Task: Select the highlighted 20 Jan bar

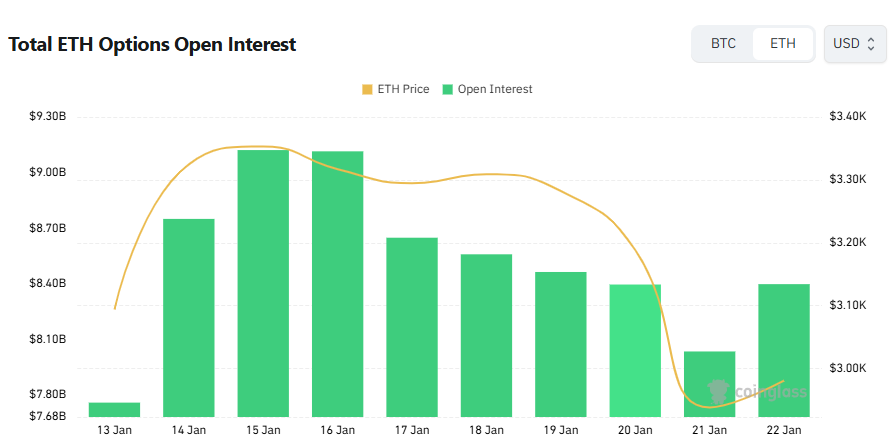Action: (635, 350)
